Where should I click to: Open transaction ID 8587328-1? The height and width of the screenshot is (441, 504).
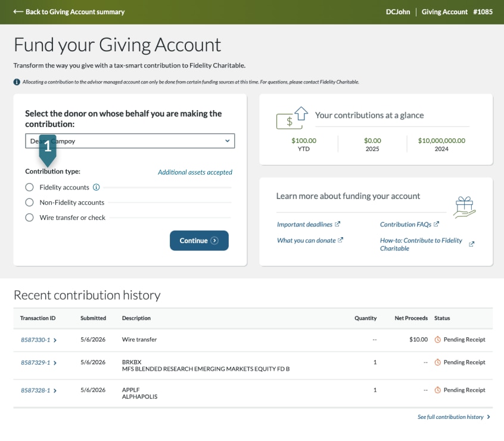pyautogui.click(x=35, y=390)
